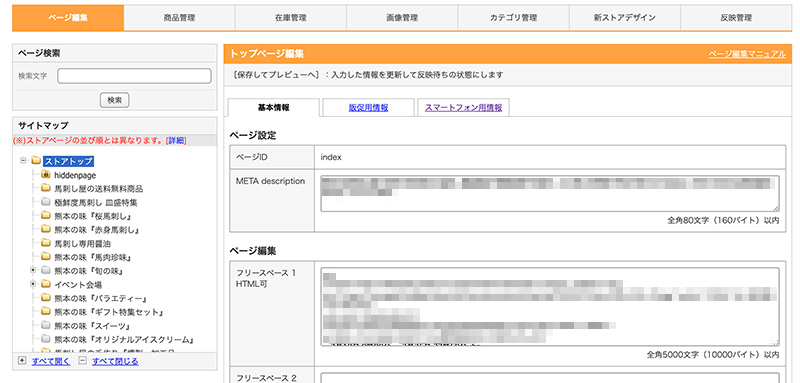Viewport: 800px width, 383px height.
Task: Click into the META description textarea
Action: [550, 194]
